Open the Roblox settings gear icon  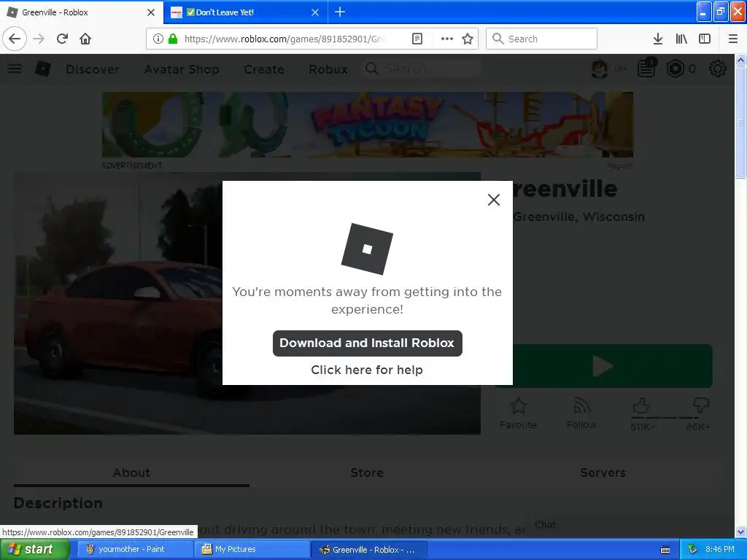click(718, 69)
